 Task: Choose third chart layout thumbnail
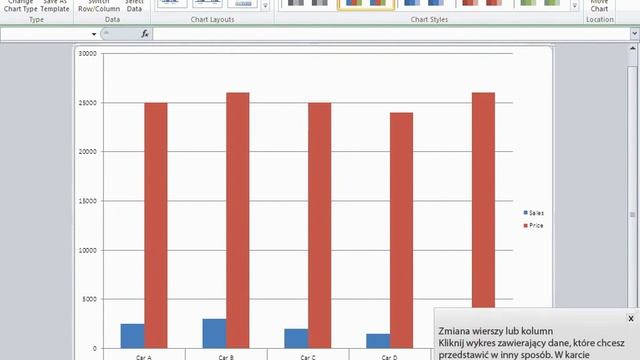point(243,4)
